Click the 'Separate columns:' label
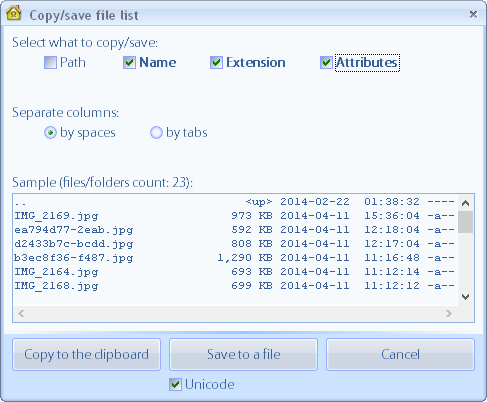487x402 pixels. point(65,113)
